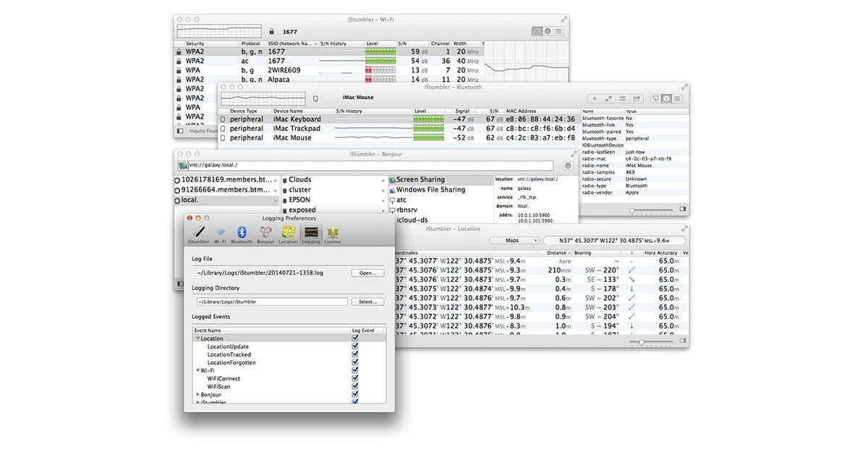Expand EPSON entry arrow in Bonjour browser

pyautogui.click(x=383, y=200)
